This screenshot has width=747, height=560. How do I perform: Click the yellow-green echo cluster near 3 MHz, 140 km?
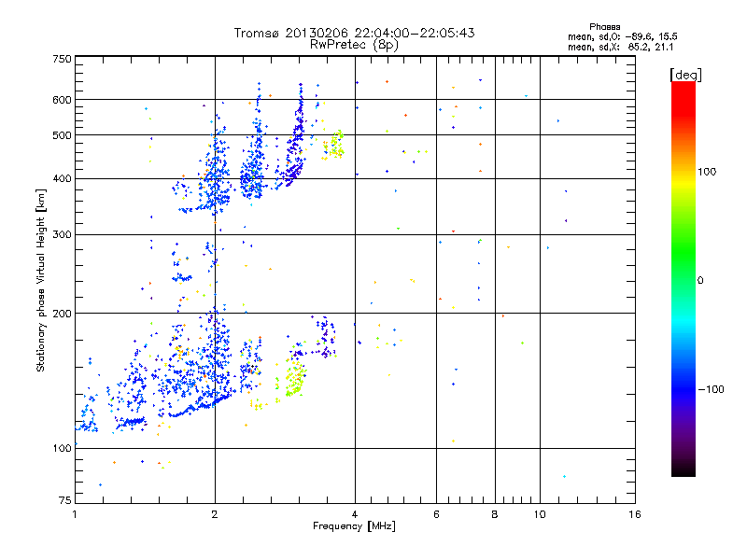[293, 379]
